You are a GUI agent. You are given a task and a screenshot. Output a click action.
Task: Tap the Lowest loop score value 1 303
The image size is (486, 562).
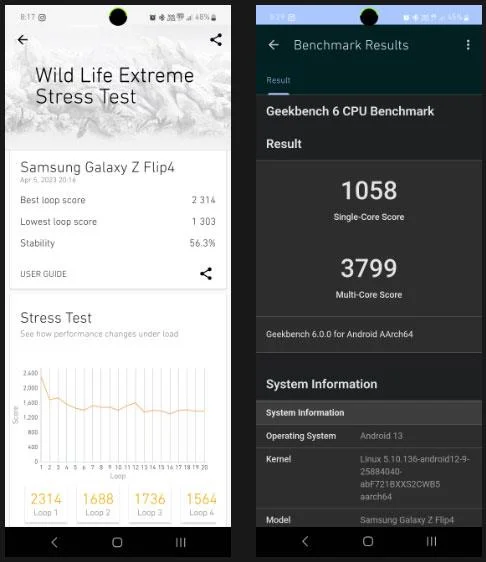tap(203, 222)
